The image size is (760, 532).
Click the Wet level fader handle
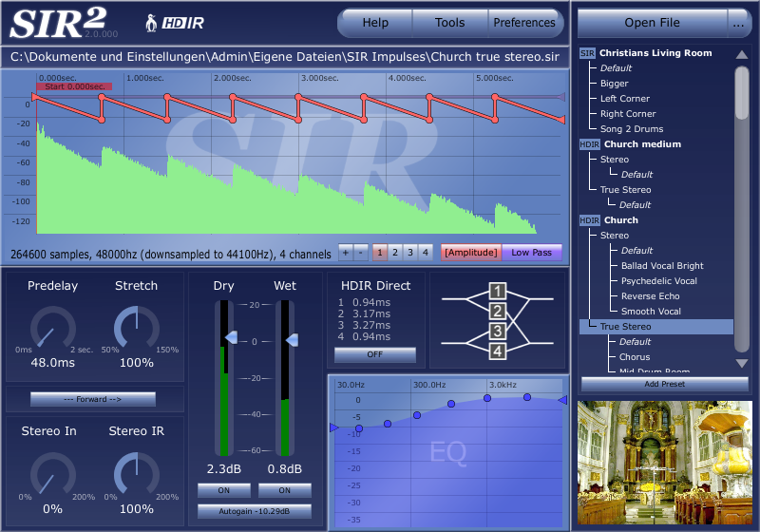click(292, 340)
